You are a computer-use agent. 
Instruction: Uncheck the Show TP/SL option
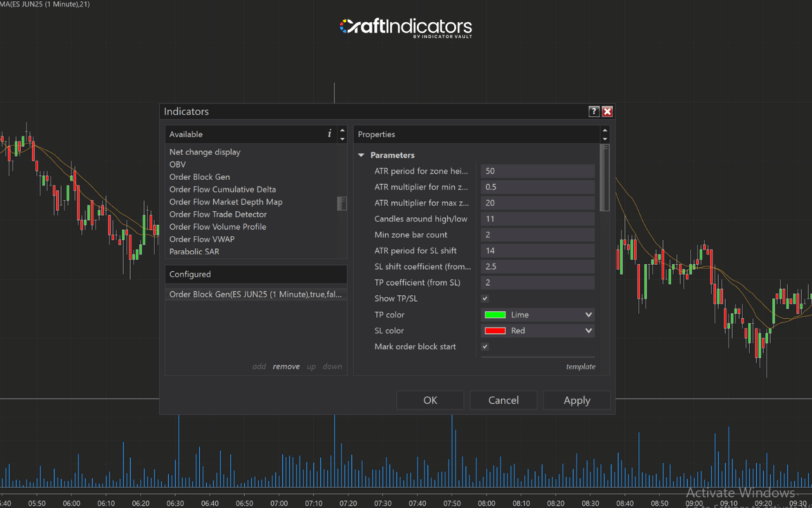click(485, 298)
